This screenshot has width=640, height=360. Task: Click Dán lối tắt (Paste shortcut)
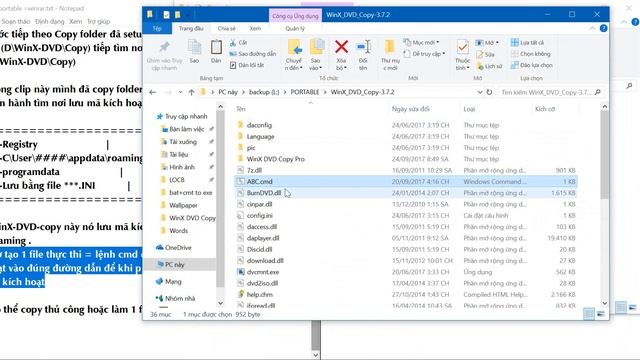pos(247,65)
